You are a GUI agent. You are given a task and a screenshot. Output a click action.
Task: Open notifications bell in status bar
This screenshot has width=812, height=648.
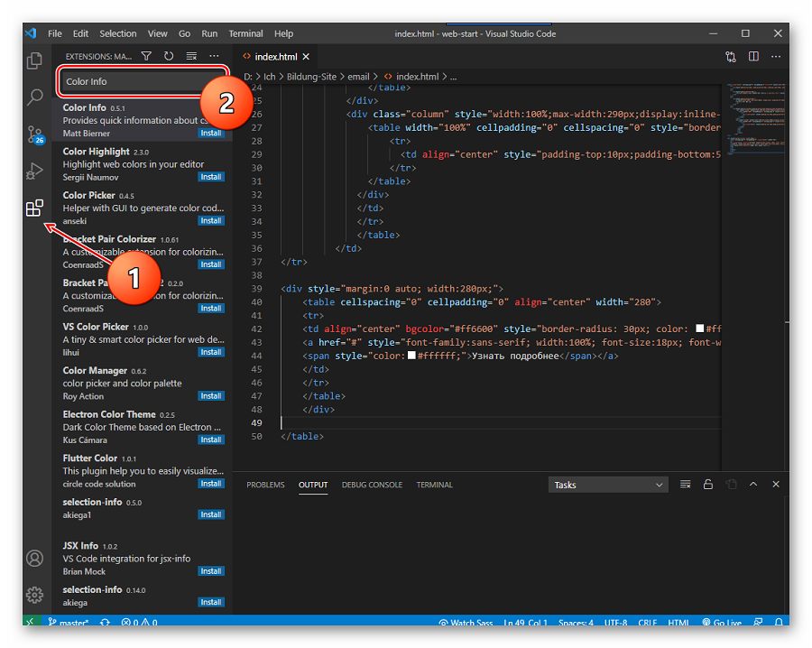coord(779,622)
